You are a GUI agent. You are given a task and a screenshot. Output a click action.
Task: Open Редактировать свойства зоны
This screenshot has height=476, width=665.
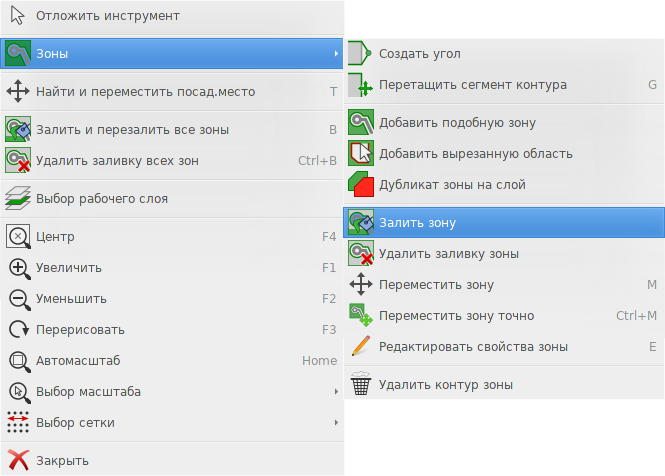tap(504, 346)
